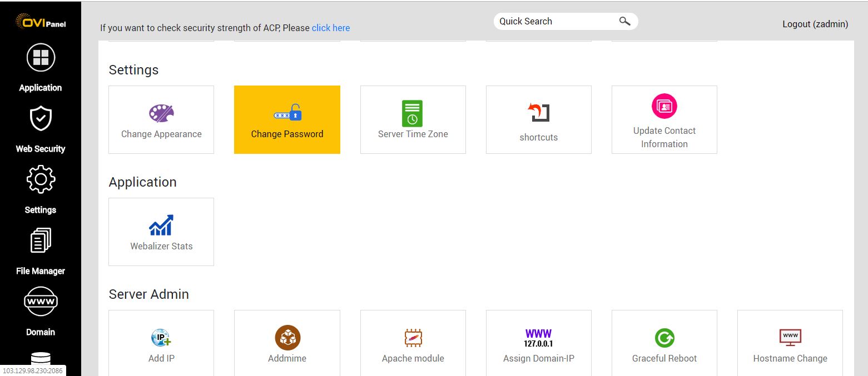Select the 'File Manager' sidebar label
The image size is (868, 376).
(x=41, y=271)
